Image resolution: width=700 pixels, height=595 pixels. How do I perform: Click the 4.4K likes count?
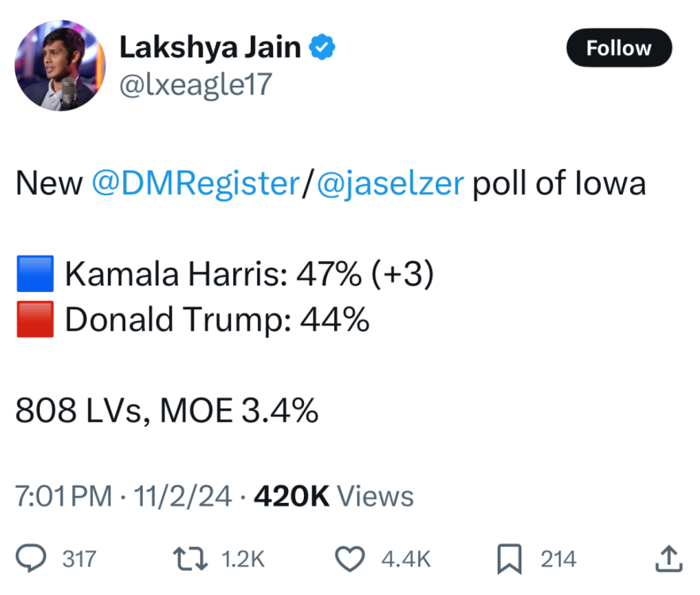click(406, 559)
